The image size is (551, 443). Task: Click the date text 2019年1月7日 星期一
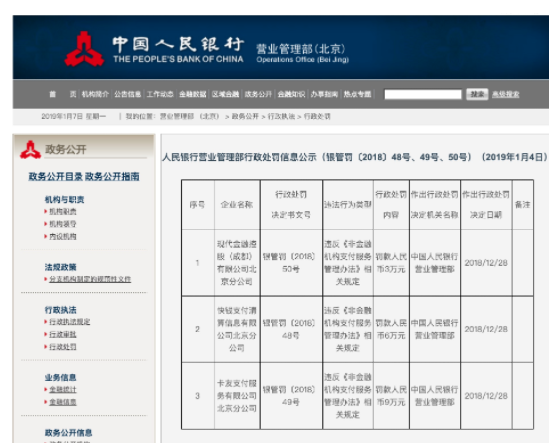pyautogui.click(x=74, y=116)
